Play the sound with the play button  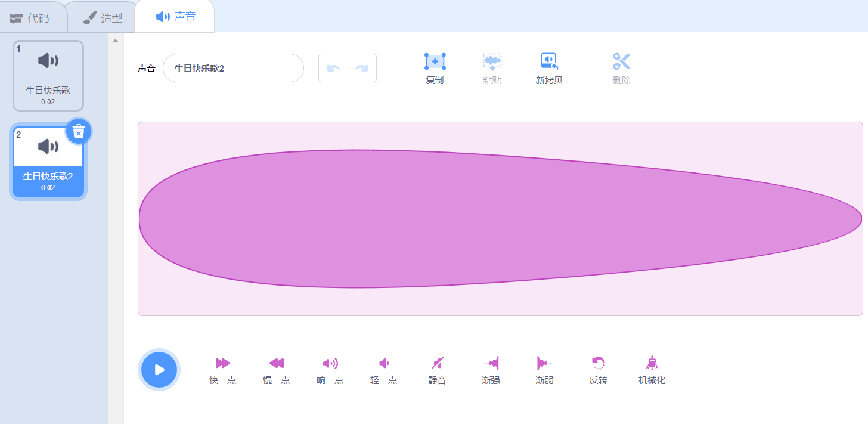click(x=159, y=370)
